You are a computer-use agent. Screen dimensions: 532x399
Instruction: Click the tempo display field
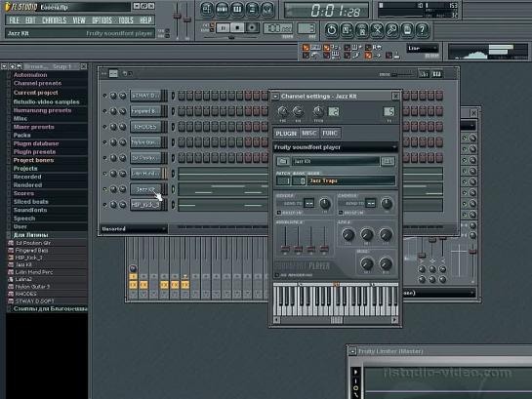277,28
